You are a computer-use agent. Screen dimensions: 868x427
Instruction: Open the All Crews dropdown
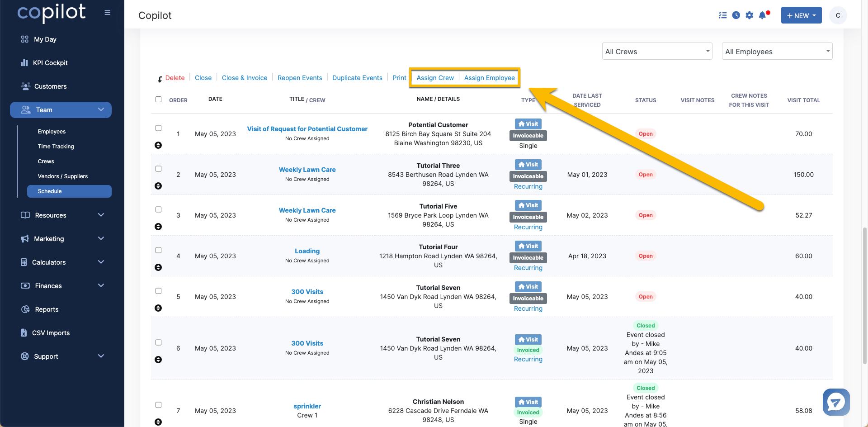click(657, 52)
